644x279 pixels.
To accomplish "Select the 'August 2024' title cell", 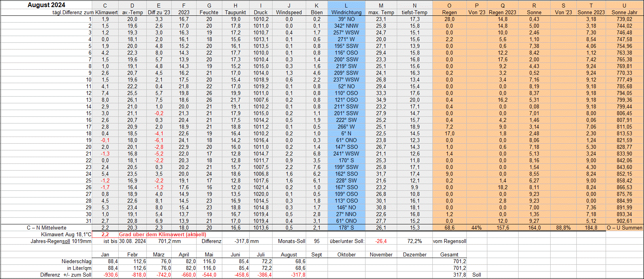I will [46, 5].
